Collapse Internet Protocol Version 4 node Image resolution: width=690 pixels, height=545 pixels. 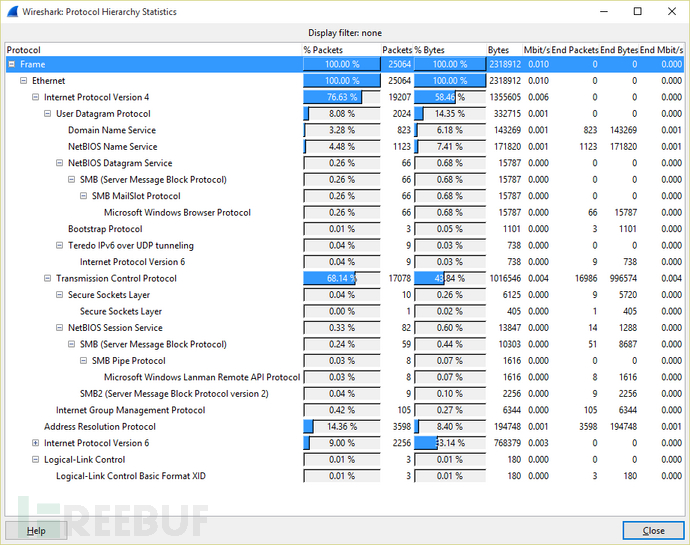(x=36, y=97)
